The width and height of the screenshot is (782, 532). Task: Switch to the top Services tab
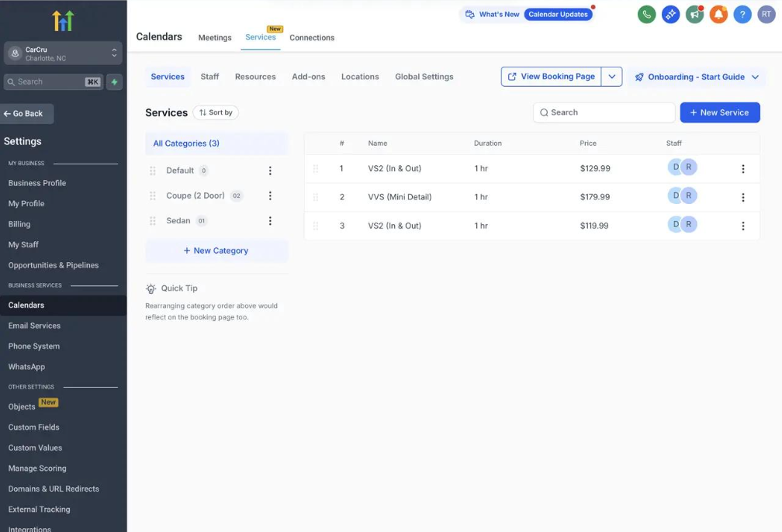click(261, 37)
